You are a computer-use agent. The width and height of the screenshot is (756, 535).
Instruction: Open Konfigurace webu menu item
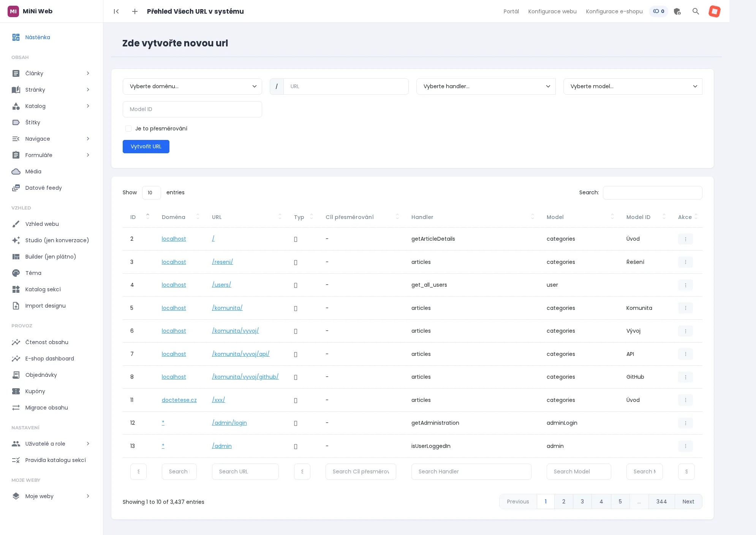coord(552,11)
